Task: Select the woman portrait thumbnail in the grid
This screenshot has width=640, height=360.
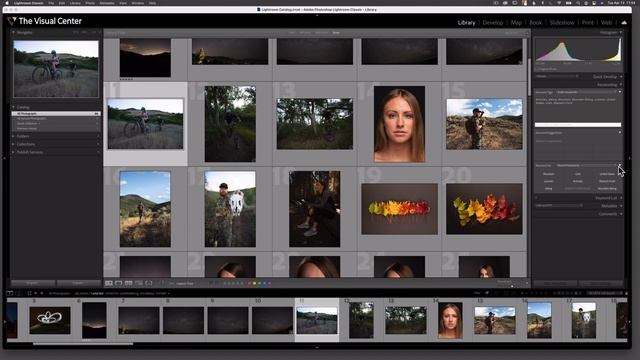Action: (399, 124)
